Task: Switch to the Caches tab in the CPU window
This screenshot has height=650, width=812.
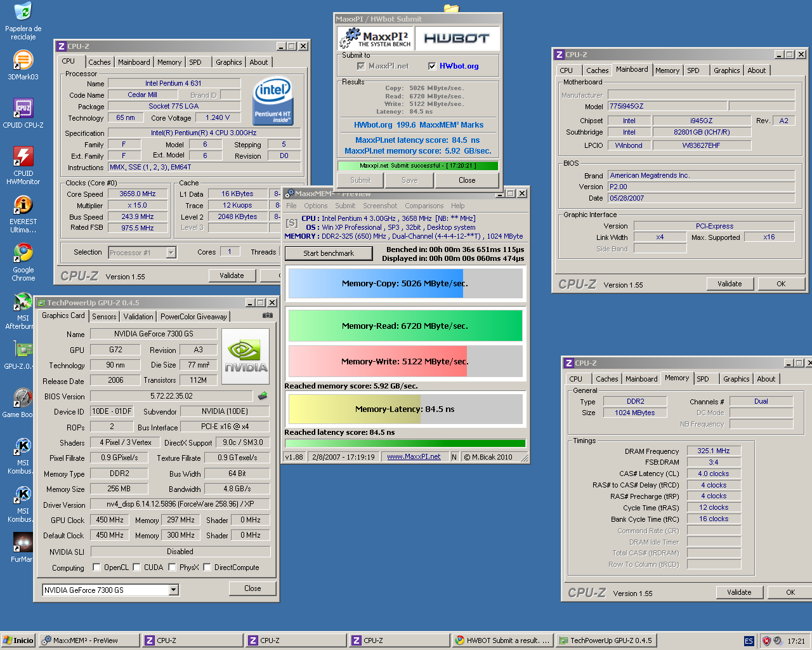Action: coord(99,62)
